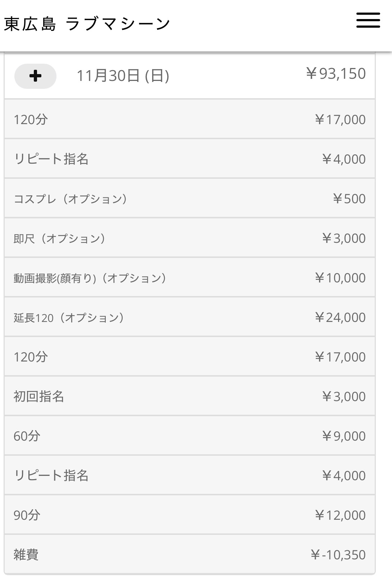
Task: Click the ¥24,000 extension amount
Action: 340,317
